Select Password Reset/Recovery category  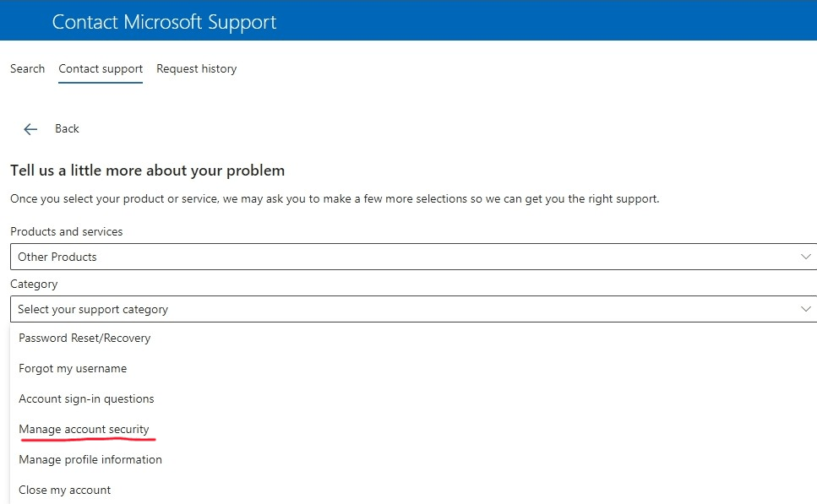pos(84,338)
